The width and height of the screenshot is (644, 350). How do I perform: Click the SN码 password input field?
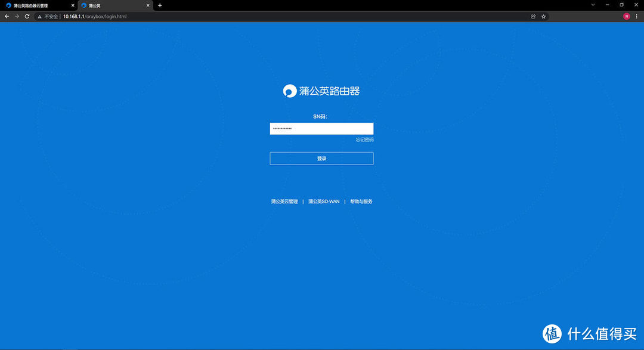(x=321, y=129)
